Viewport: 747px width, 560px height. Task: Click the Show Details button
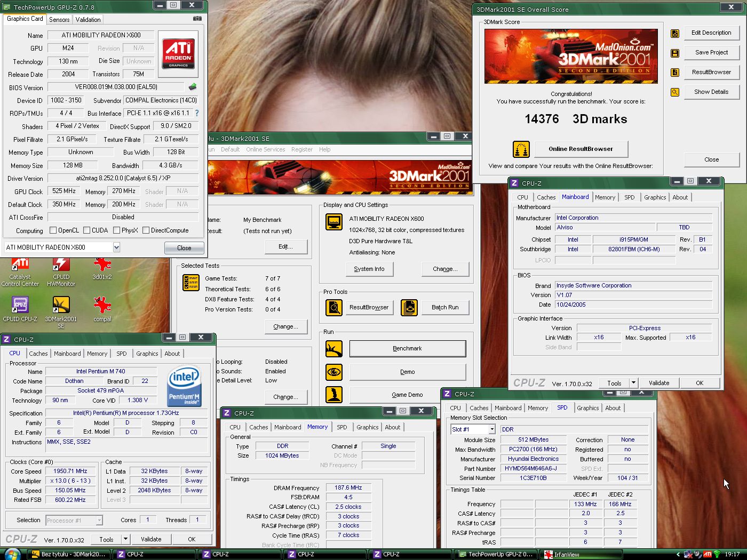tap(711, 92)
